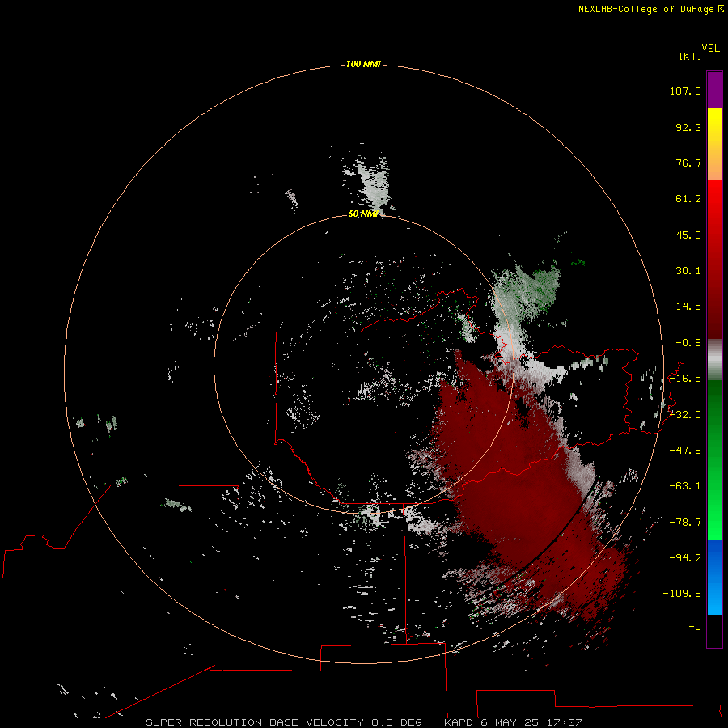Viewport: 728px width, 728px height.
Task: Click the TH threshold label in legend
Action: point(695,630)
